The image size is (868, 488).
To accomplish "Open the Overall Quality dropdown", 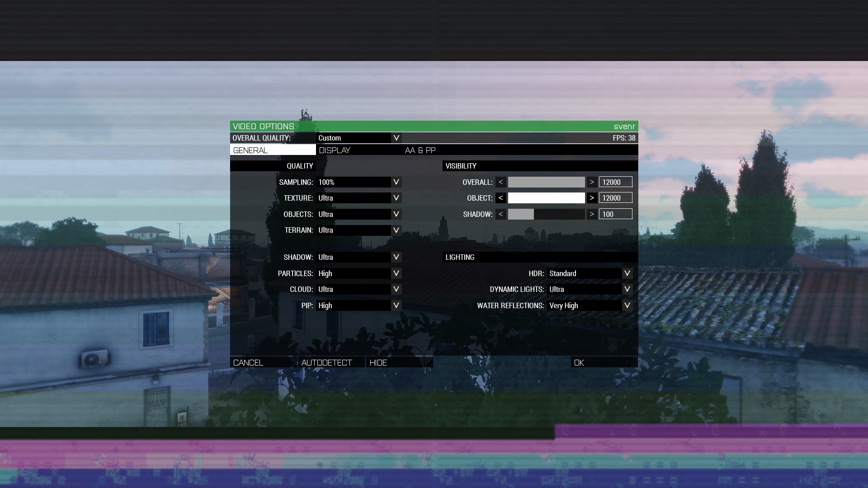I will click(359, 138).
